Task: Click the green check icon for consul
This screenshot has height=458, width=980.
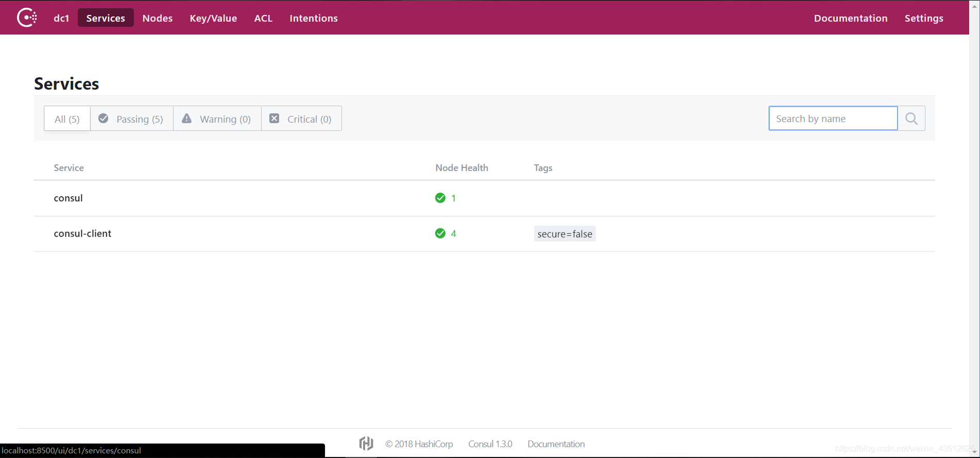Action: (440, 198)
